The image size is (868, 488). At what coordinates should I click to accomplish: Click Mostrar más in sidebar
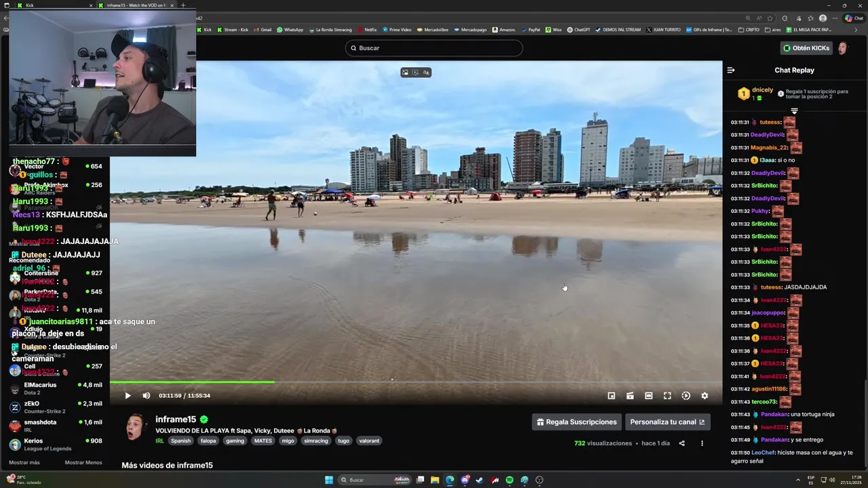(x=24, y=462)
